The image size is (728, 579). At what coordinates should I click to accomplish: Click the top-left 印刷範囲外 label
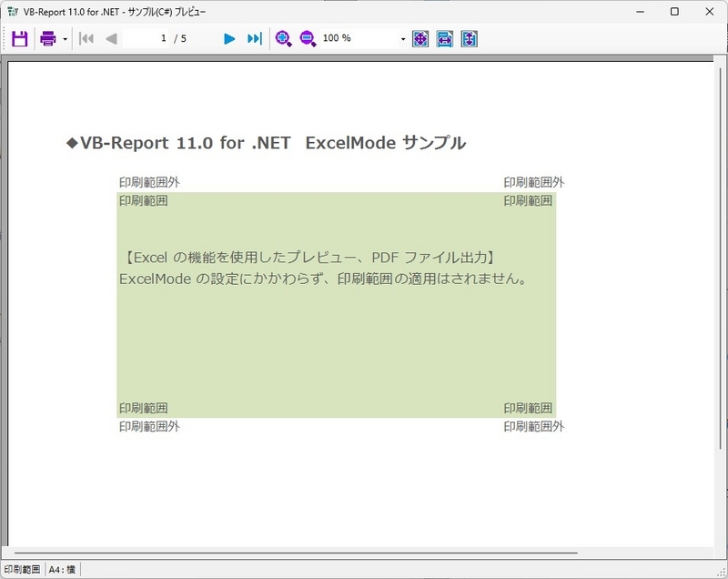[x=149, y=182]
